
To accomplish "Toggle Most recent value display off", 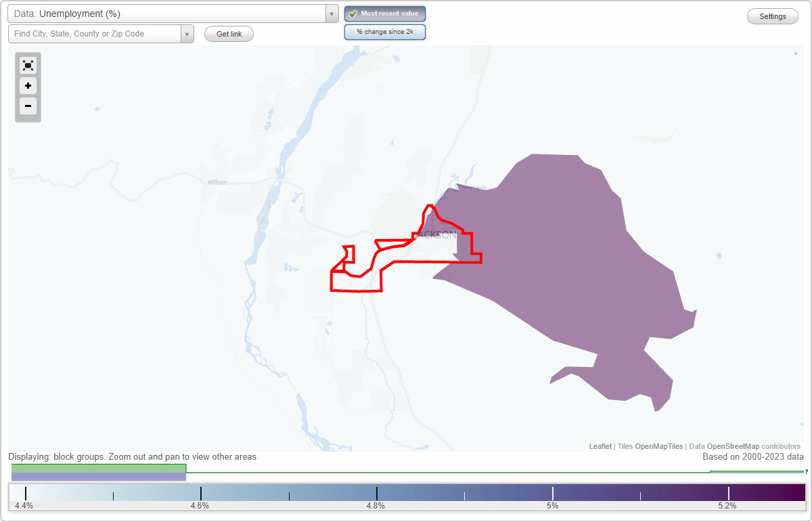I will click(x=385, y=14).
